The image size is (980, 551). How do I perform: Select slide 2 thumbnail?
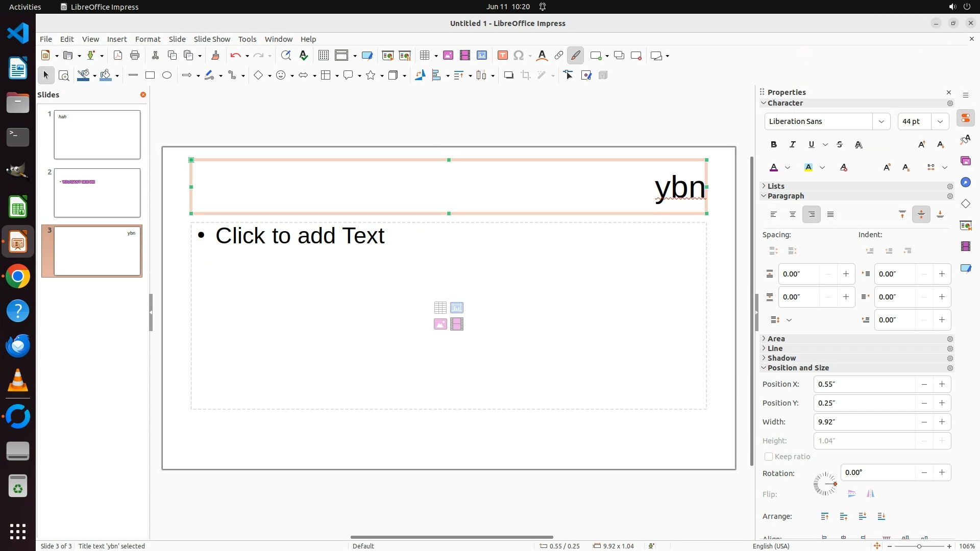point(97,193)
